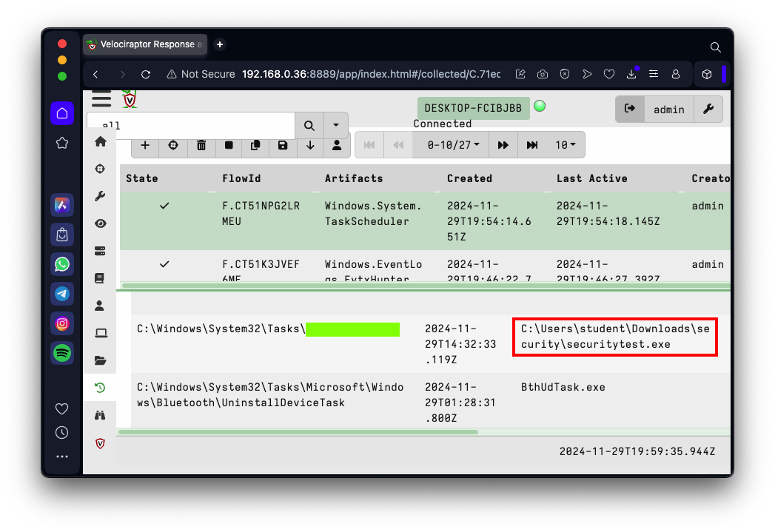Go back in browser history

coord(96,74)
